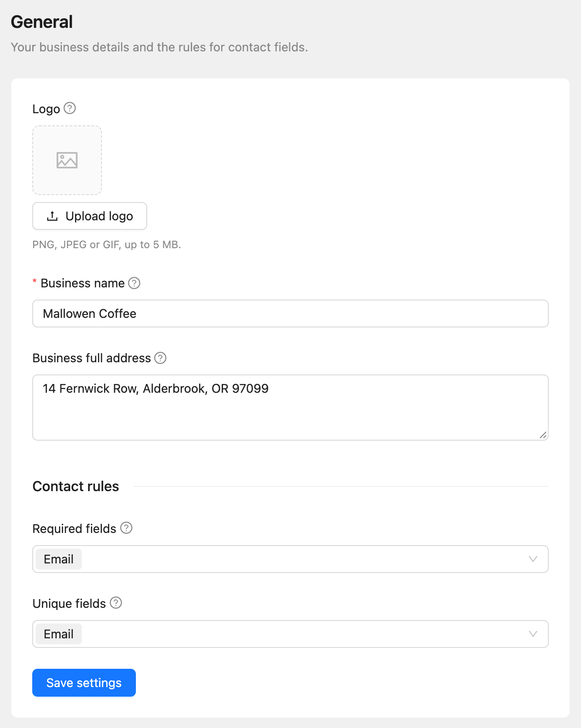
Task: Click the help icon beside Unique fields
Action: coord(116,603)
